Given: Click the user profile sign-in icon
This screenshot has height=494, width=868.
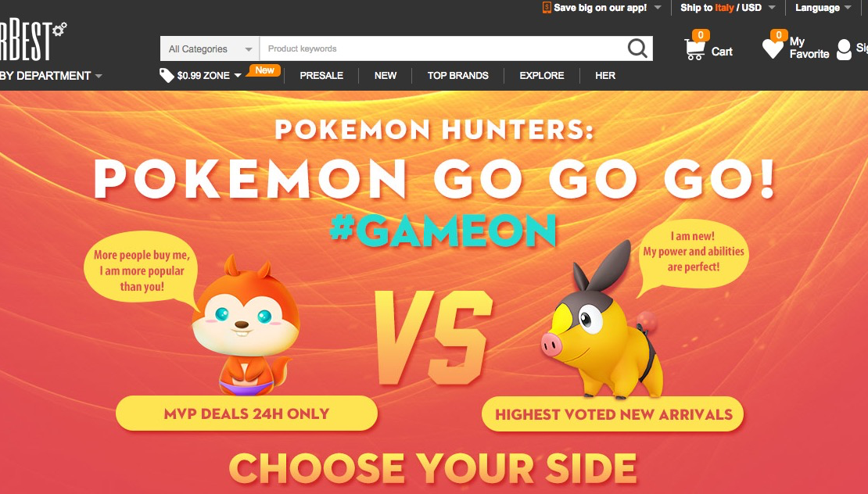Looking at the screenshot, I should point(844,49).
